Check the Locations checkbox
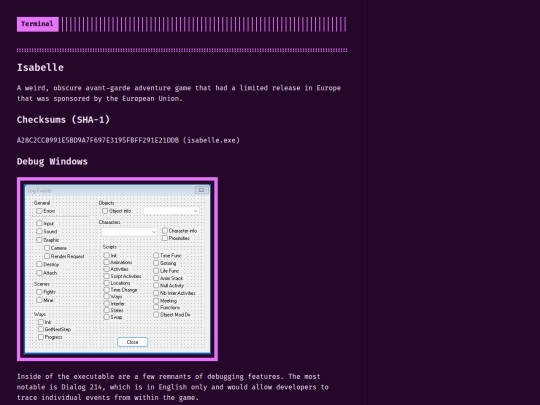 (106, 283)
